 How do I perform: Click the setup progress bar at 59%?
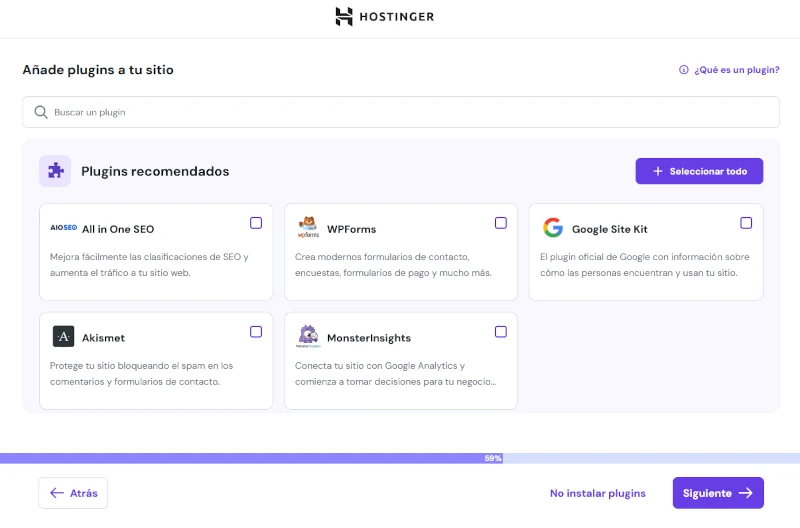(400, 458)
